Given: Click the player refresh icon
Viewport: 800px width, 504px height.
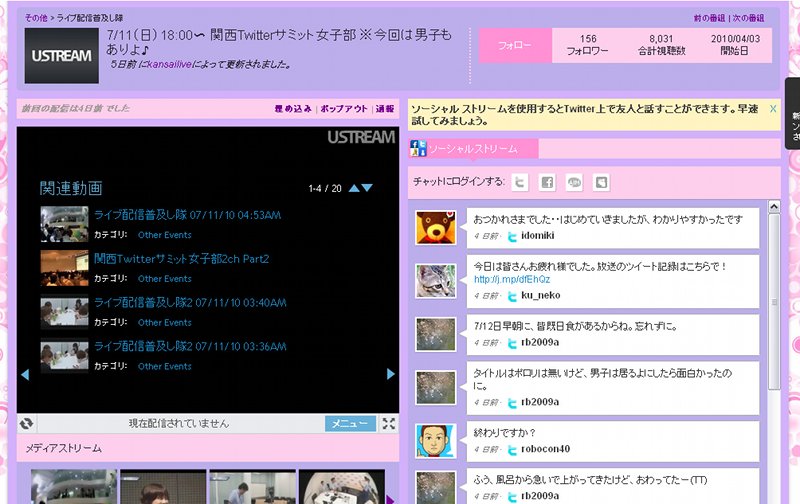Looking at the screenshot, I should (x=27, y=424).
